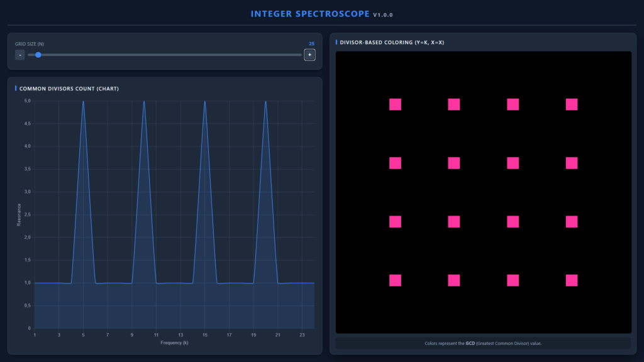This screenshot has width=644, height=362.
Task: Click the minus button to decrease grid size
Action: tap(20, 55)
